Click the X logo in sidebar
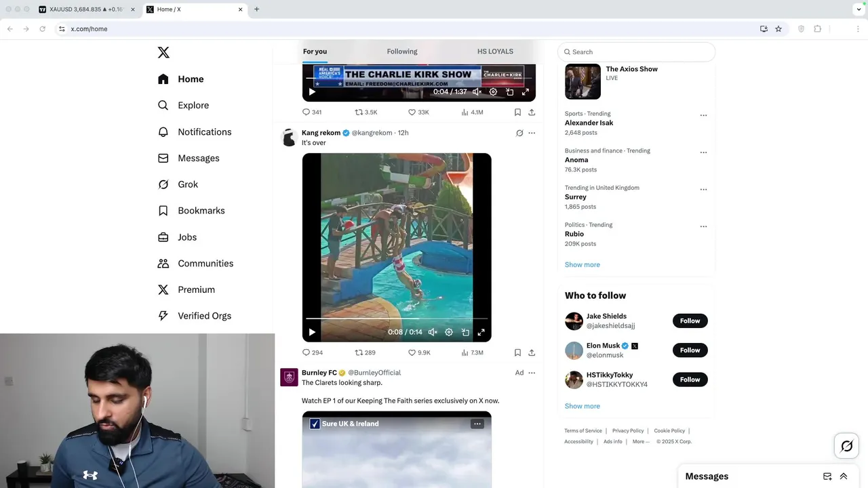The width and height of the screenshot is (868, 488). point(163,52)
